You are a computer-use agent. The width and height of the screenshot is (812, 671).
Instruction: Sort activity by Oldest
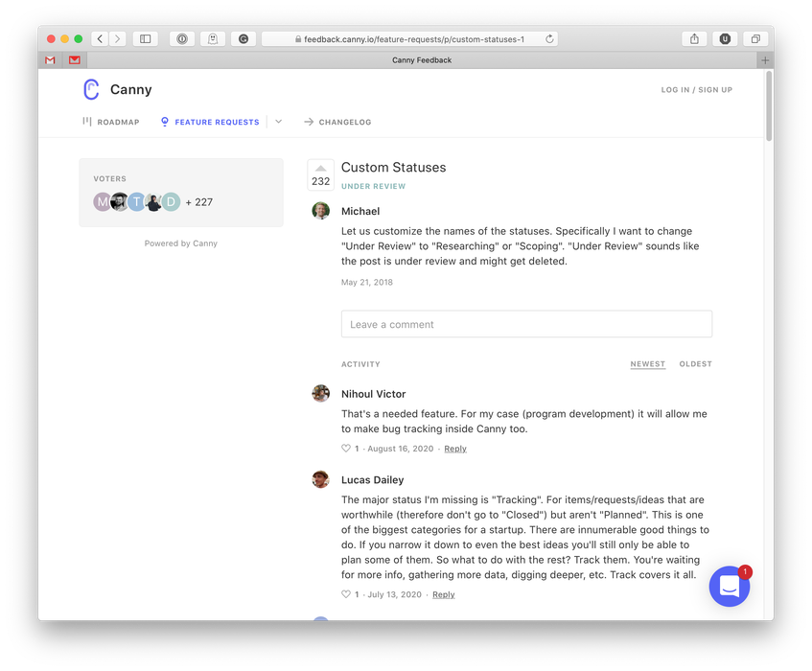click(695, 364)
